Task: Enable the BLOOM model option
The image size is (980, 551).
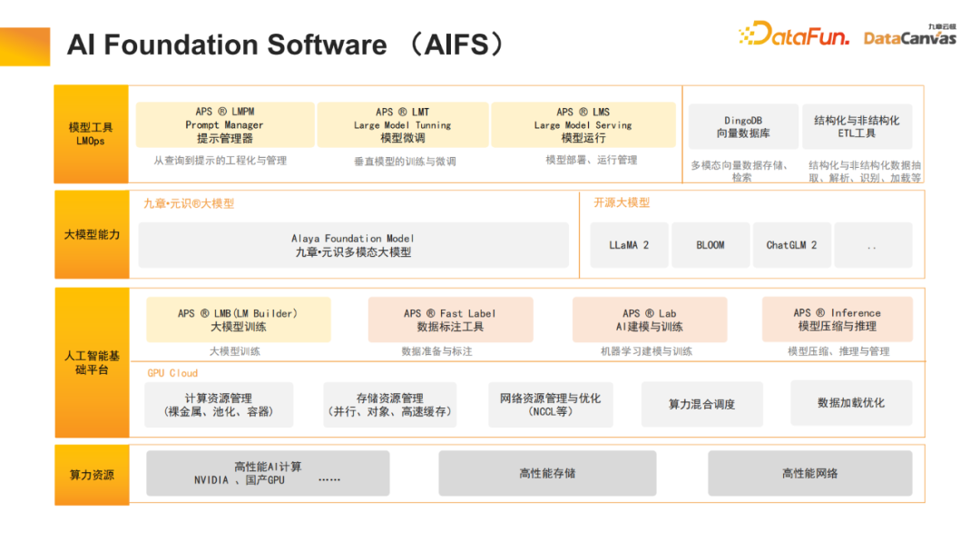Action: tap(710, 244)
